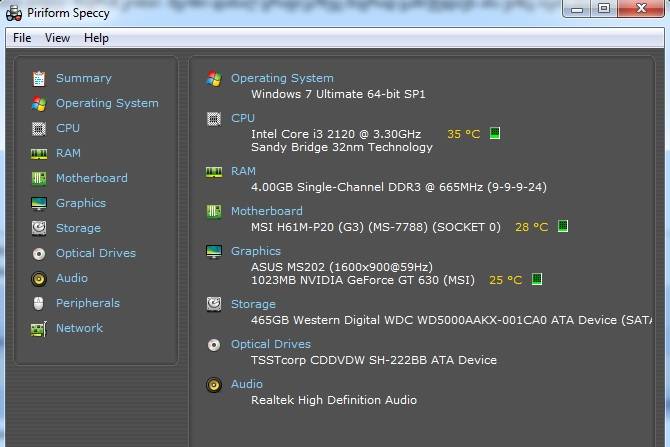Click the Motherboard heading link in summary
Image resolution: width=670 pixels, height=447 pixels.
coord(267,211)
